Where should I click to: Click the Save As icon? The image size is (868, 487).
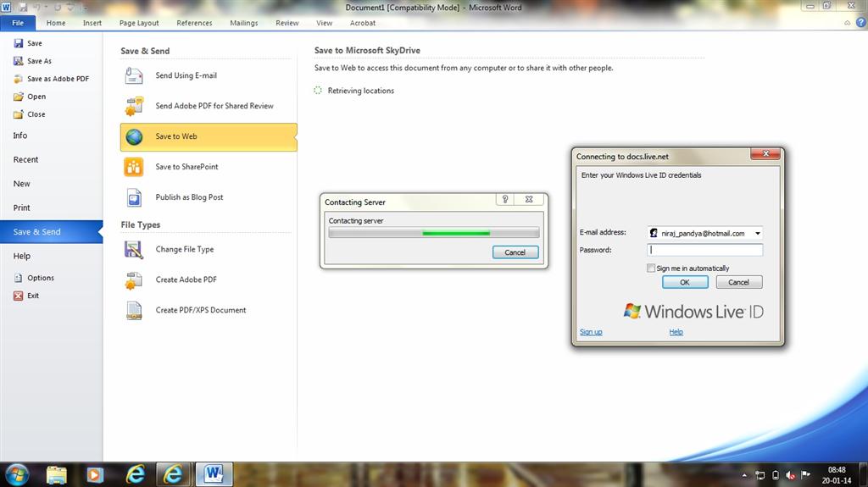19,61
